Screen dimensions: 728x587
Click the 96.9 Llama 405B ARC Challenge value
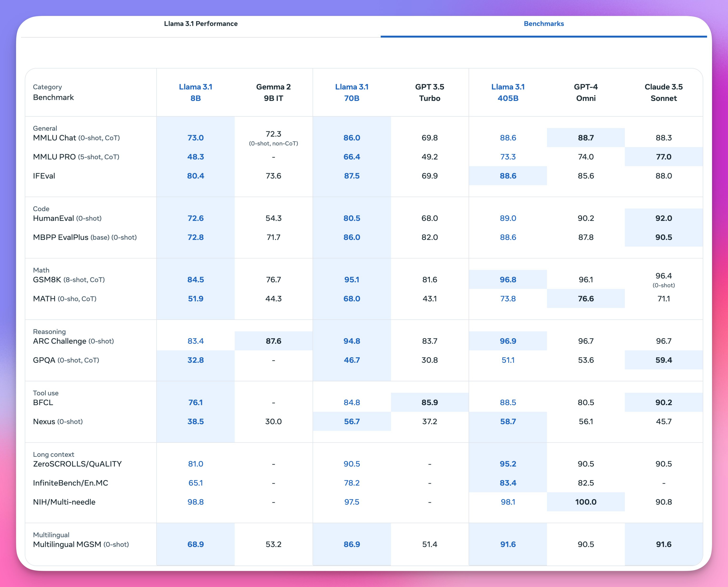tap(508, 341)
